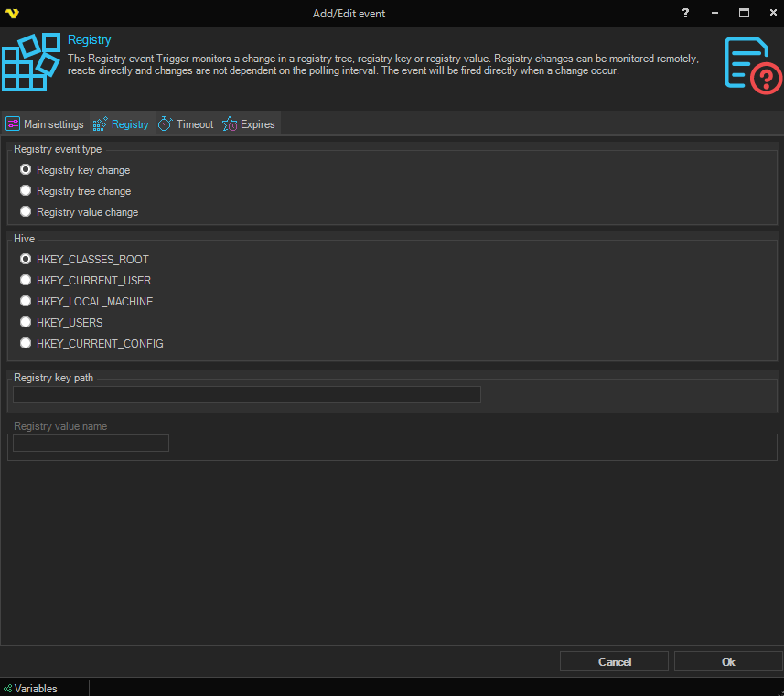This screenshot has width=784, height=696.
Task: Click the question mark help button in title bar
Action: 685,13
